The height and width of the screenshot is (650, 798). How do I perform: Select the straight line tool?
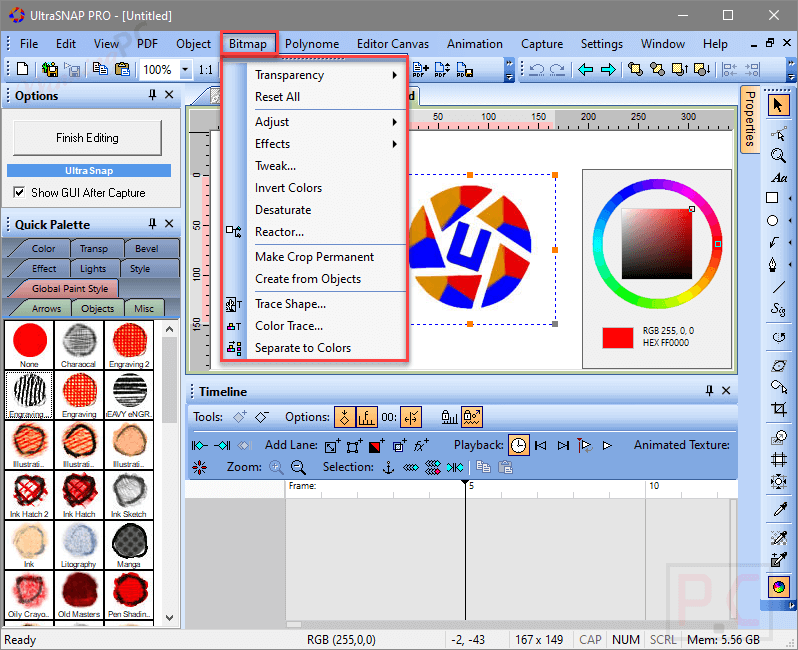[778, 287]
